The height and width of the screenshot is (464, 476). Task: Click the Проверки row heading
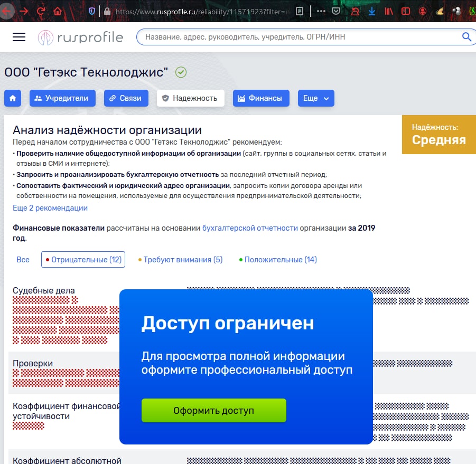[33, 363]
